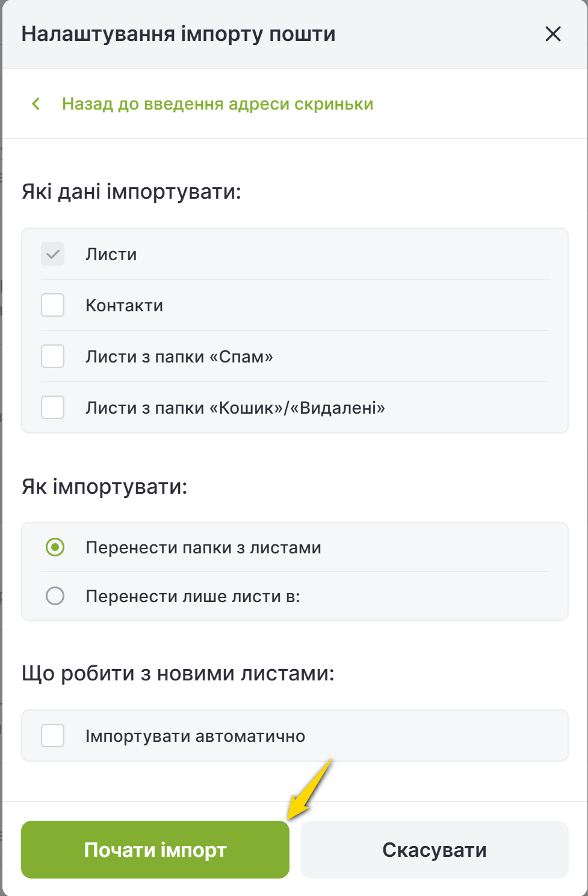This screenshot has height=896, width=588.
Task: Click the 'Листи з папки «Кошик»/«Видалені»' text
Action: pos(235,408)
